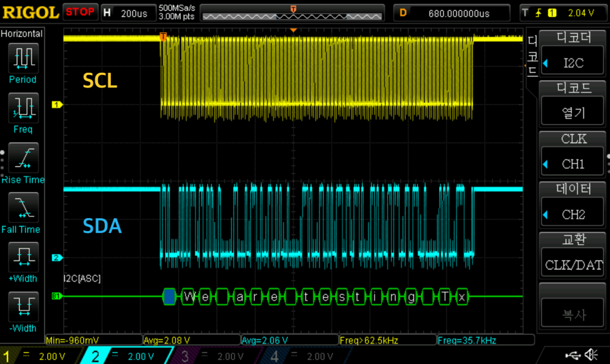Change CLK source from CH1

click(x=573, y=164)
